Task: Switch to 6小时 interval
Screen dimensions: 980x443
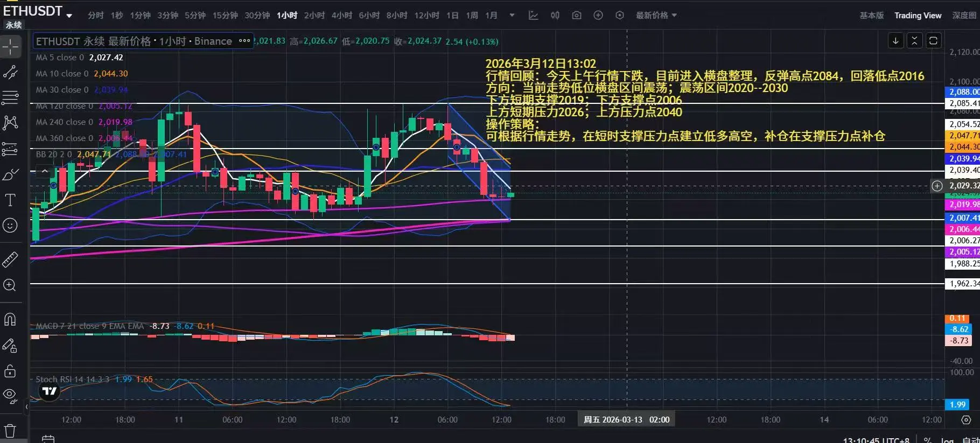Action: [x=369, y=16]
